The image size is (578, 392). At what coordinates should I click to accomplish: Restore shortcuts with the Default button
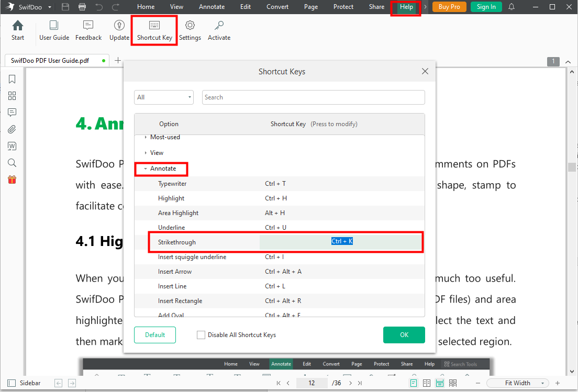(155, 335)
